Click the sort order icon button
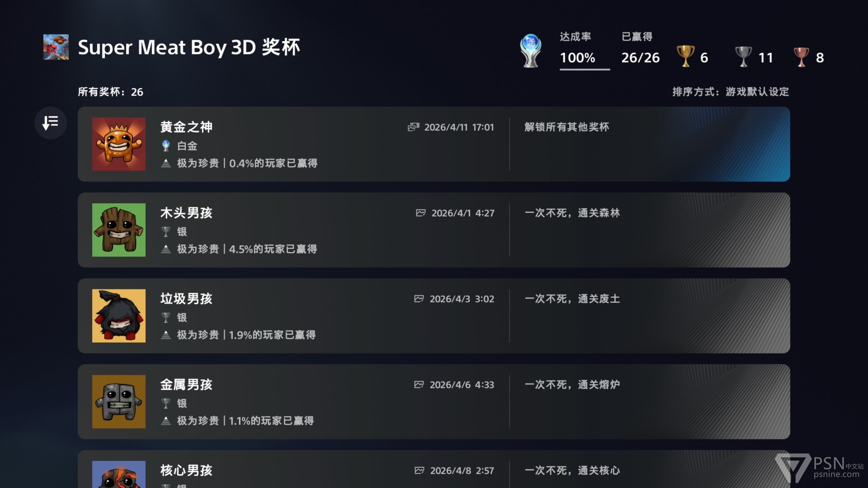This screenshot has height=488, width=868. tap(50, 123)
